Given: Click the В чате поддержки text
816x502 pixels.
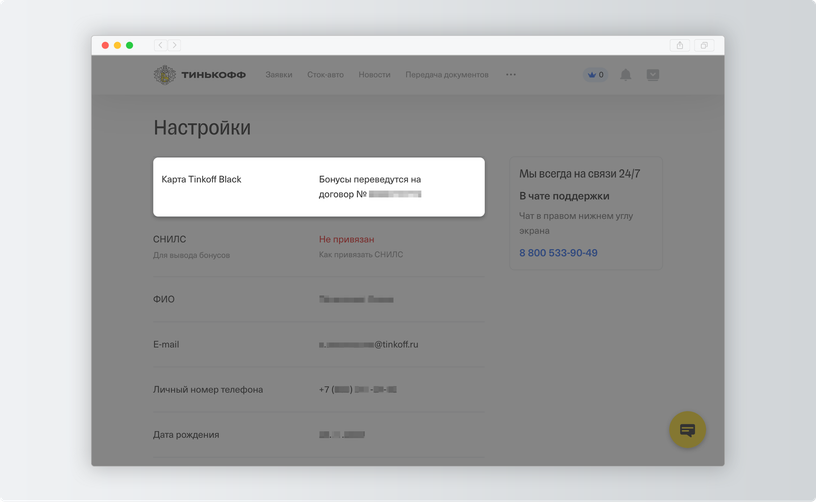Looking at the screenshot, I should click(564, 196).
